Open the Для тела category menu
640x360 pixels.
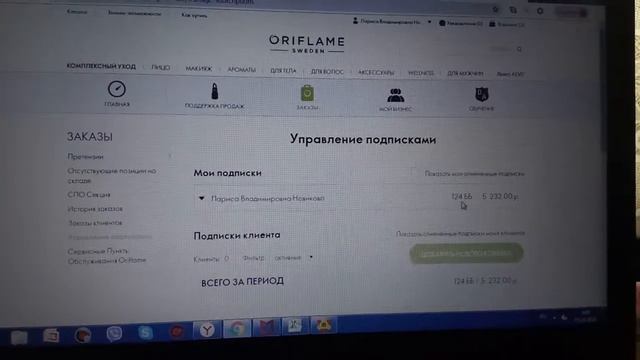283,71
